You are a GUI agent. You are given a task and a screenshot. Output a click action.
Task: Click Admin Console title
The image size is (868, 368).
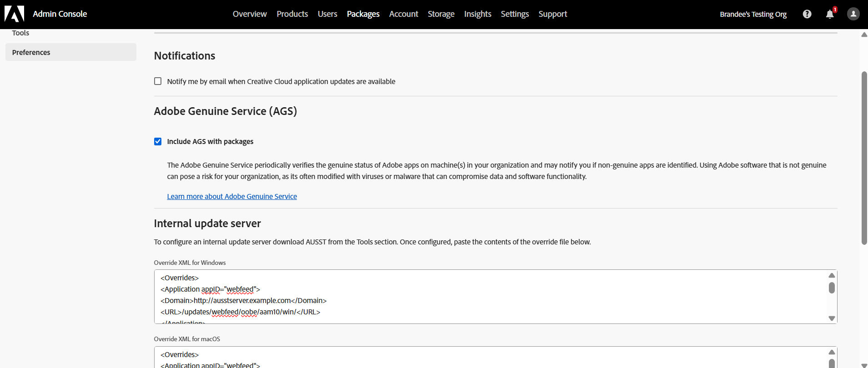coord(60,14)
